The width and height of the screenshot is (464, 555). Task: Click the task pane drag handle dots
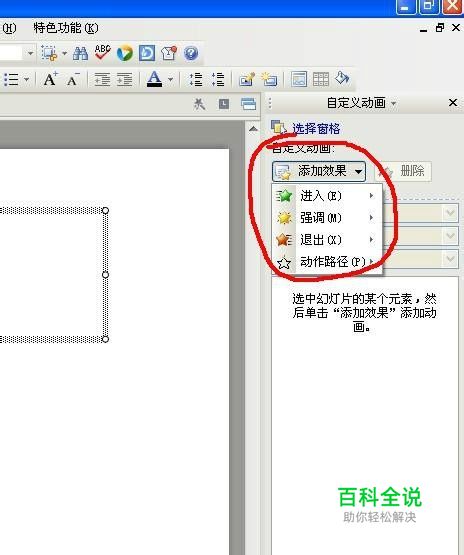point(270,103)
